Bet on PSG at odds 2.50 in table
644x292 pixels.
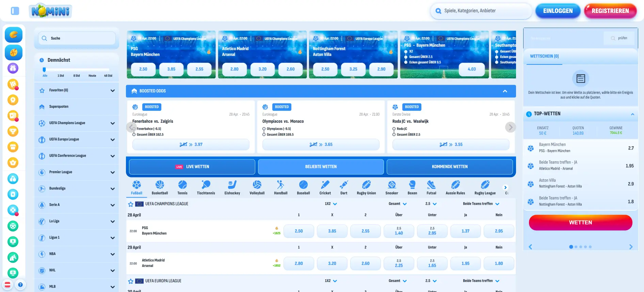point(299,231)
